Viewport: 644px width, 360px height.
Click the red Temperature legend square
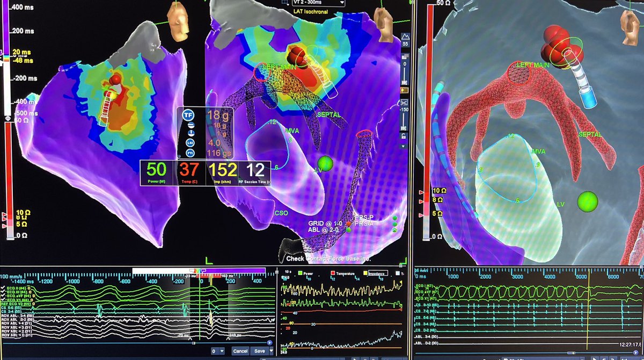coord(333,273)
